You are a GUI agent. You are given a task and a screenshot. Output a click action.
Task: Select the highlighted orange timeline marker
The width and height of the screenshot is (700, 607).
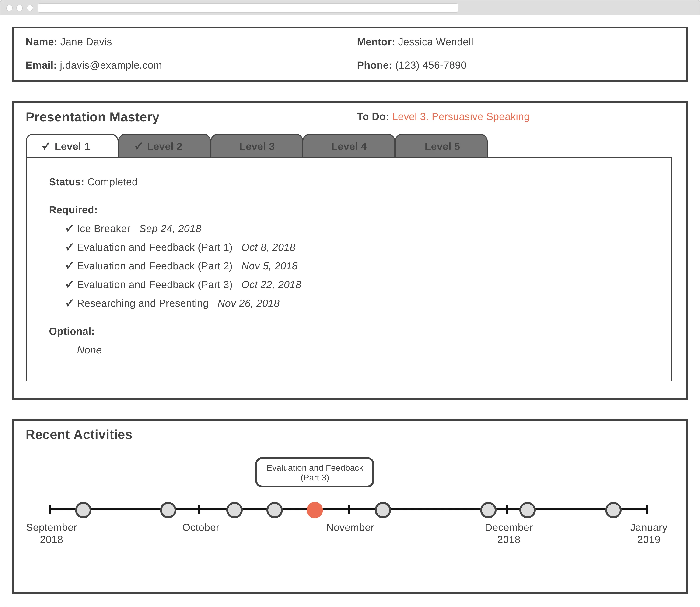[x=315, y=510]
